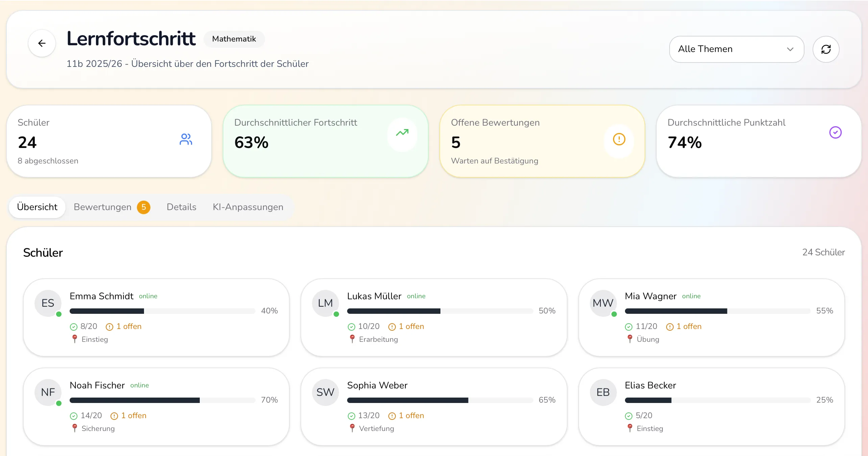Click the refresh icon beside Alle Themen

826,49
